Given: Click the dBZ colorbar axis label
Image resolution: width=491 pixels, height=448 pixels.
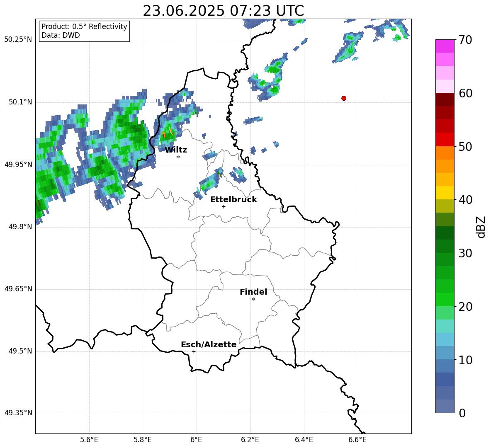Looking at the screenshot, I should pyautogui.click(x=481, y=227).
